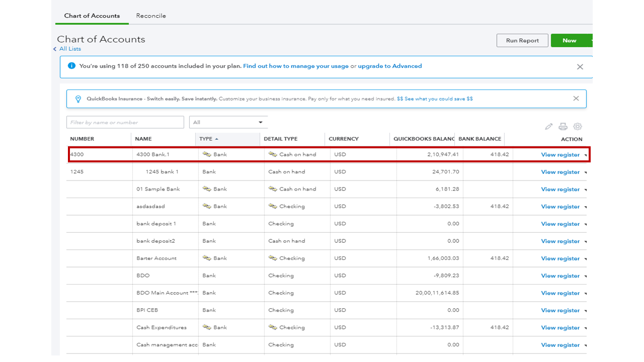Image resolution: width=644 pixels, height=362 pixels.
Task: Expand action arrow for BDO row
Action: click(586, 276)
